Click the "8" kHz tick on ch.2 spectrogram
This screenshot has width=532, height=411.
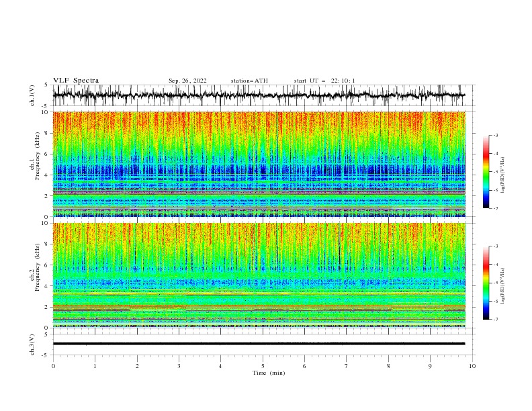pyautogui.click(x=47, y=244)
